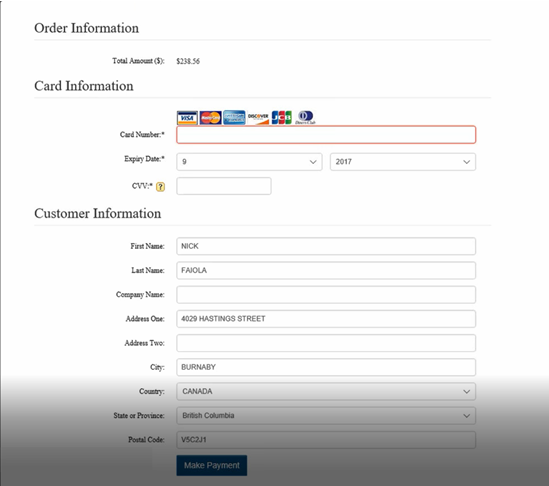
Task: Click the empty Company Name field
Action: tap(326, 295)
